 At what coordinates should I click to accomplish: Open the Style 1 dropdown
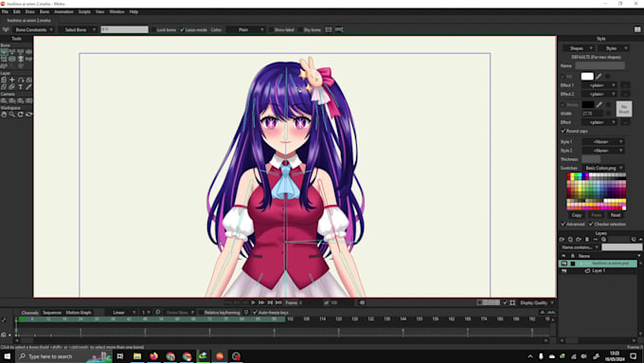click(x=603, y=141)
